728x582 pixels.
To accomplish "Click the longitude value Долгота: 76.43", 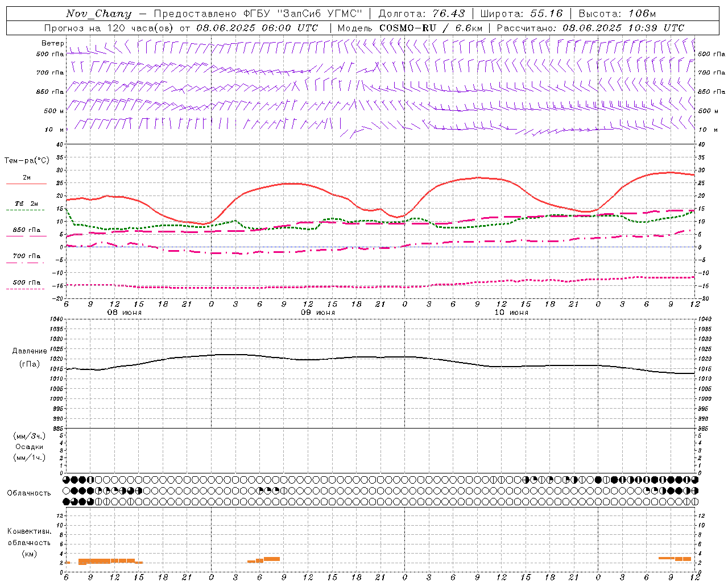I will pos(421,14).
